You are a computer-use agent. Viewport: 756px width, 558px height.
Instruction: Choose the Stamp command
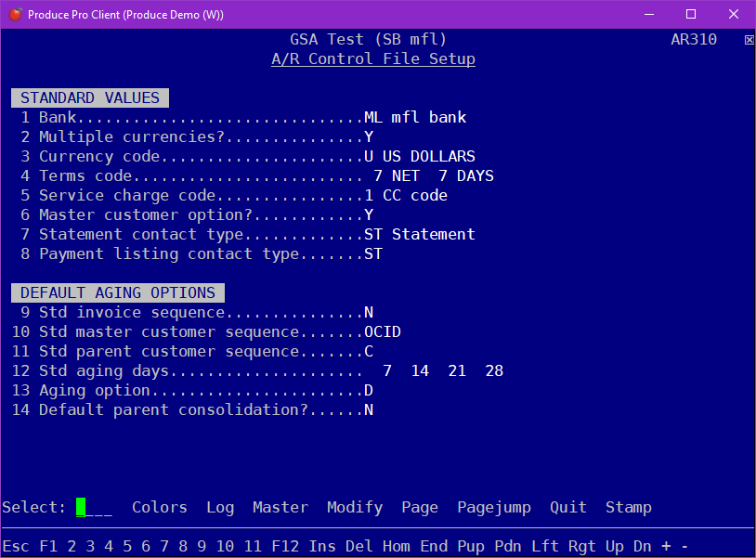click(629, 508)
